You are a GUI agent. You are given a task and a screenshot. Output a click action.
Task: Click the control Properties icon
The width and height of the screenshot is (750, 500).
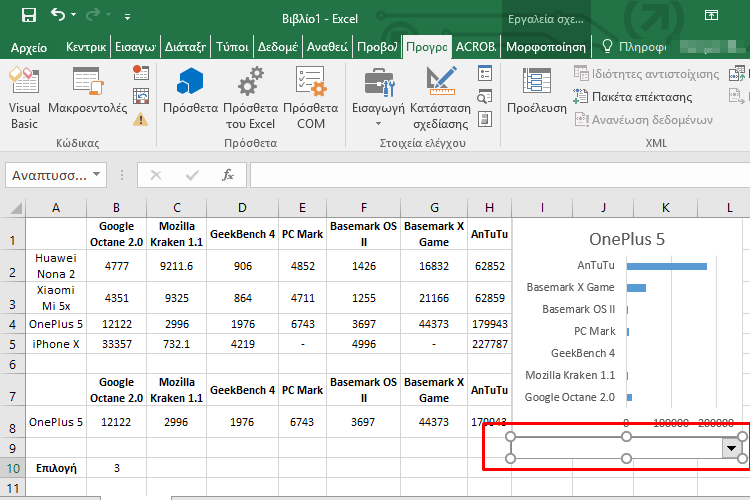click(485, 73)
